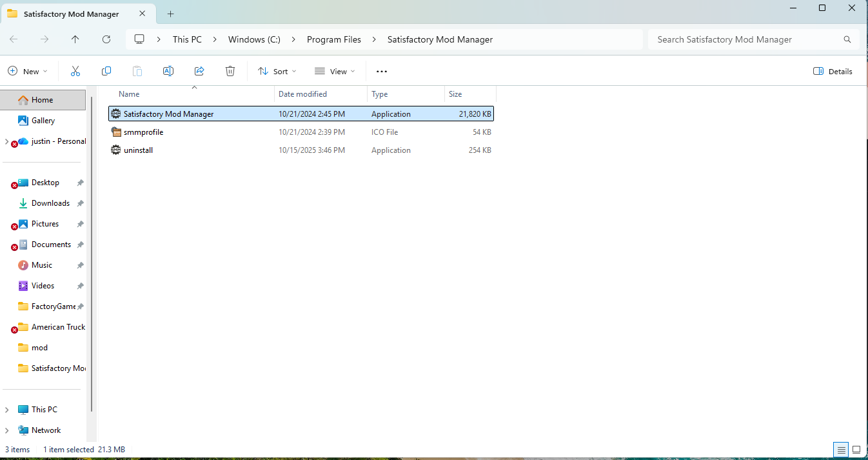Navigate to Windows (C:) in breadcrumb
Screen dimensions: 868x460
tap(254, 39)
